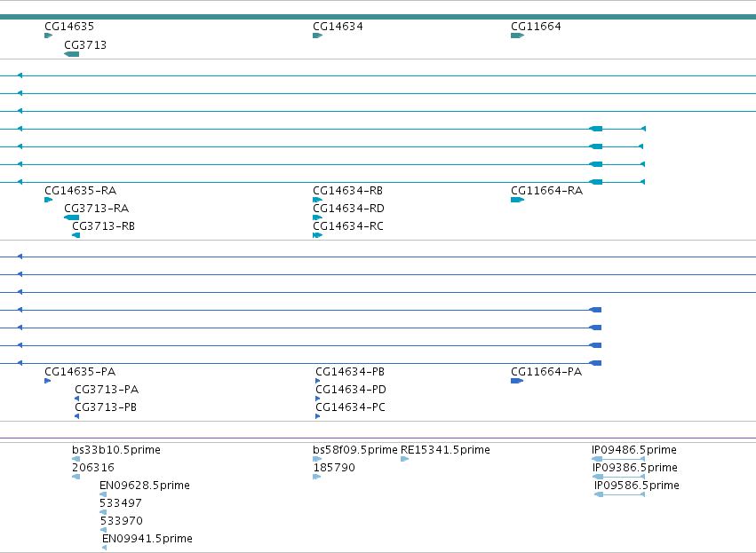Click the bs33b10.5prime EST glyph
Screen dimensions: 756x553
click(x=76, y=459)
